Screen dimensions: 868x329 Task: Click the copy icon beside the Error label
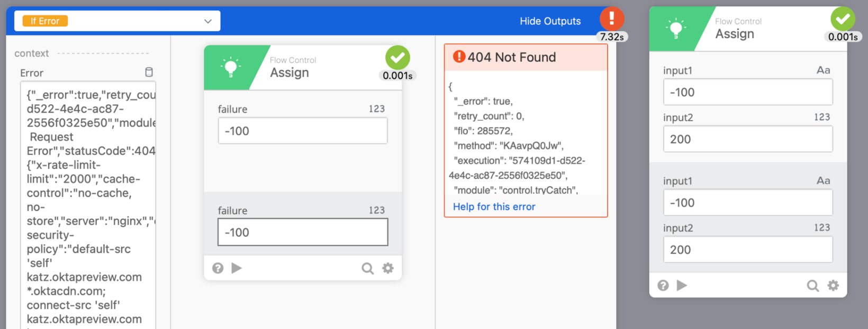click(x=149, y=72)
